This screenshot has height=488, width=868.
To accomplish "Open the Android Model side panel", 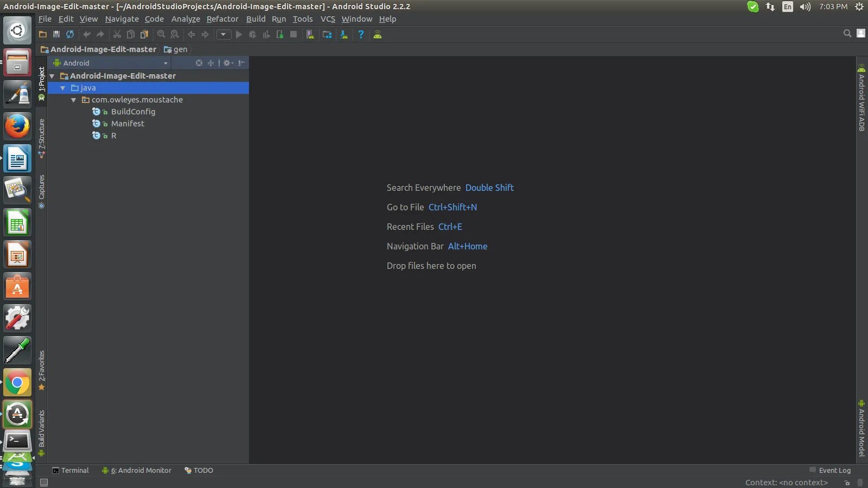I will tap(861, 428).
